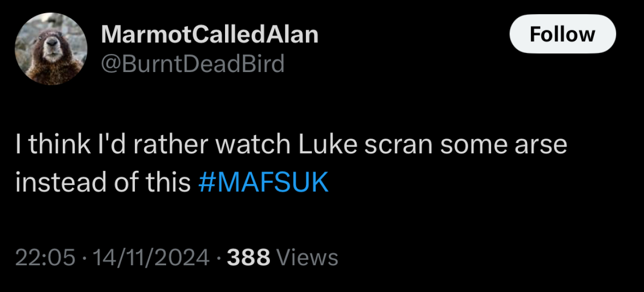Select the display name MarmotCalledAlan
Viewport: 644px width, 292px height.
209,34
